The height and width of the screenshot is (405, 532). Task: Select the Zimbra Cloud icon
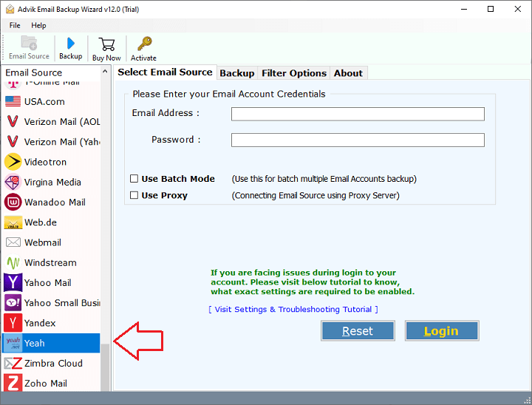[13, 364]
